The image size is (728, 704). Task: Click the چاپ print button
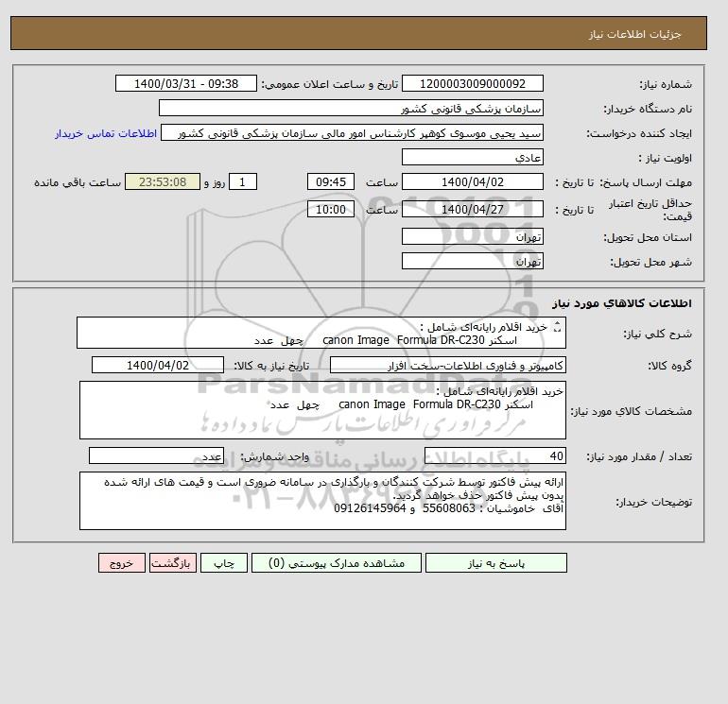tap(224, 563)
